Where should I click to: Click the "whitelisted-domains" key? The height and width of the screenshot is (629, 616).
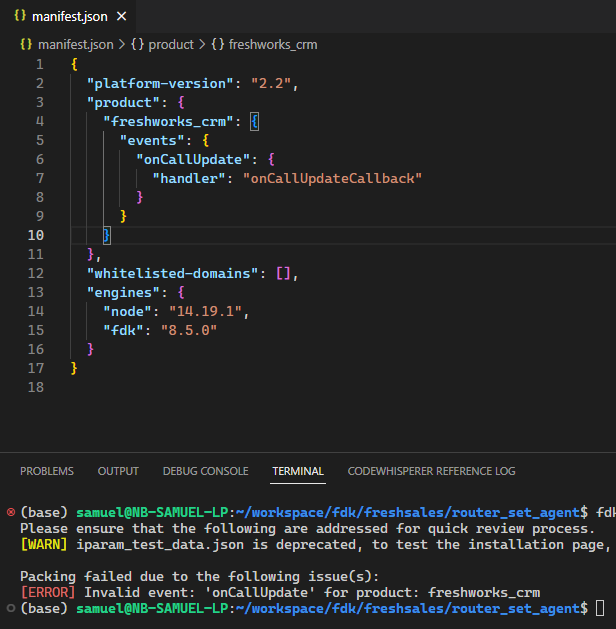pyautogui.click(x=172, y=274)
